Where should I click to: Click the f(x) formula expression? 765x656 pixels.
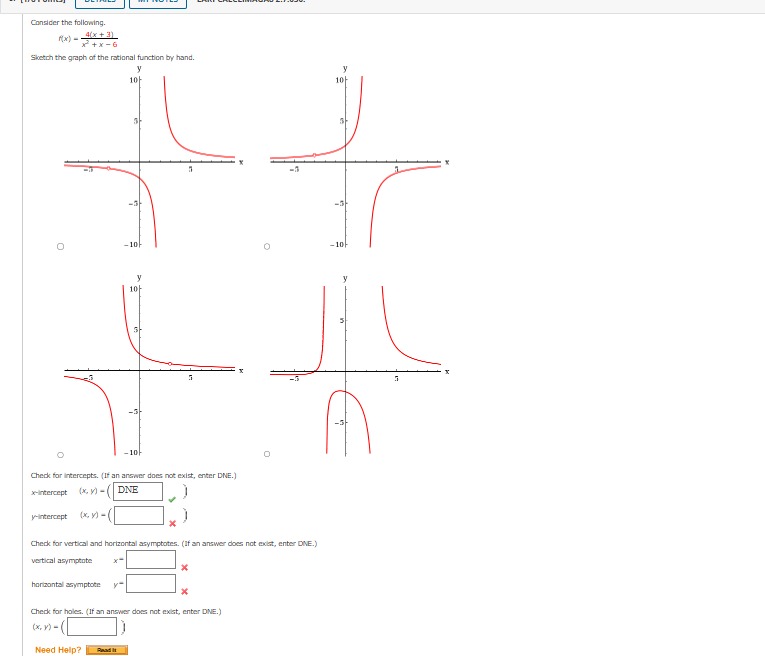coord(88,39)
